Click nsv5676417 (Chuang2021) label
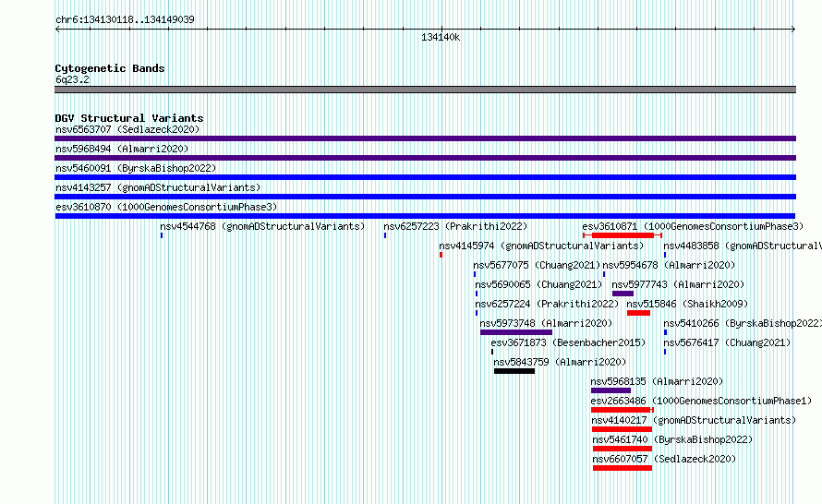The height and width of the screenshot is (504, 822). point(727,342)
